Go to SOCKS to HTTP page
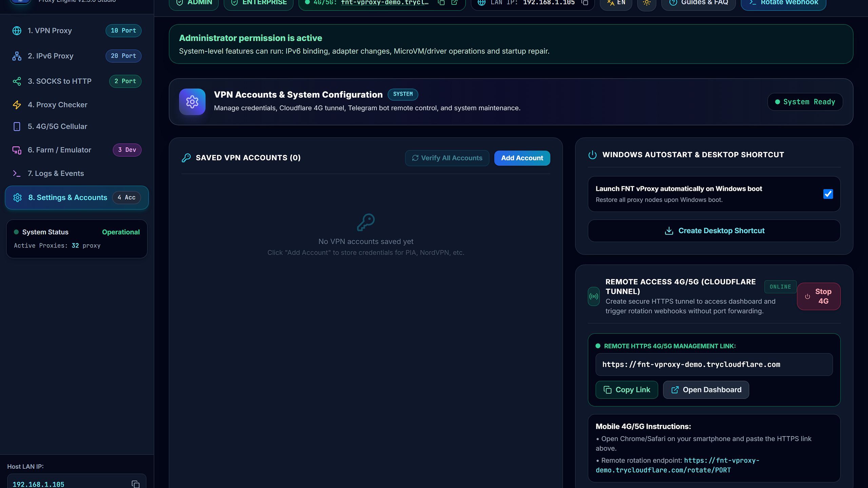The width and height of the screenshot is (868, 488). (x=77, y=81)
